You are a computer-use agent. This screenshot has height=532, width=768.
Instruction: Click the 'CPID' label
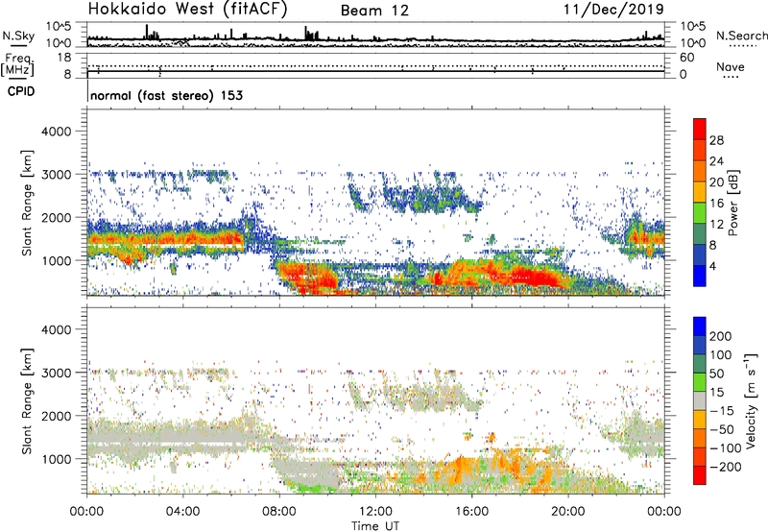[21, 91]
